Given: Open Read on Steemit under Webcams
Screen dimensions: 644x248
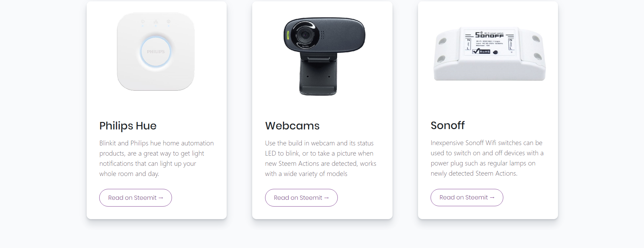Looking at the screenshot, I should [x=301, y=198].
